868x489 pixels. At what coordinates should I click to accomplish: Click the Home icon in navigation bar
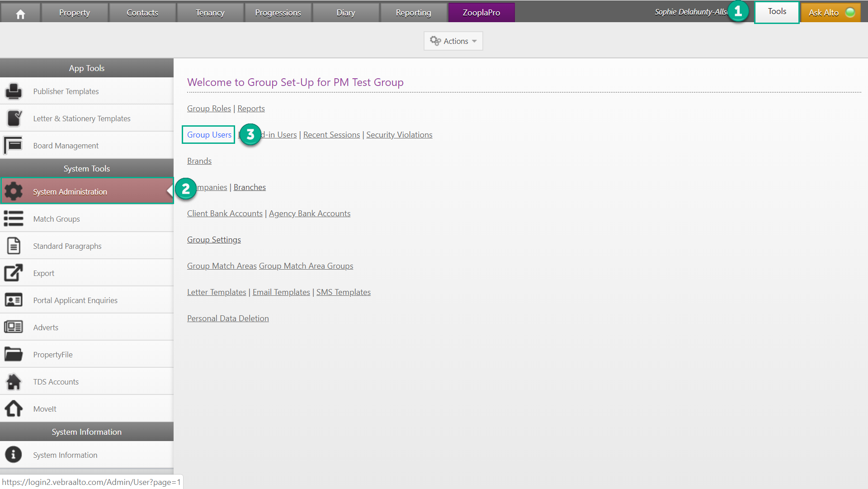pyautogui.click(x=20, y=14)
